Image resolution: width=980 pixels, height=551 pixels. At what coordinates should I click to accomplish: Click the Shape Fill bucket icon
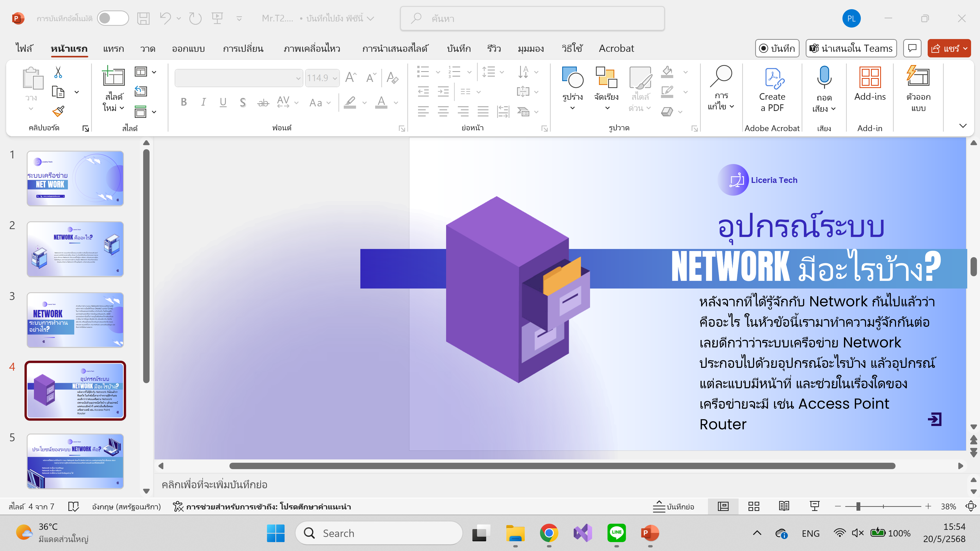pos(667,72)
